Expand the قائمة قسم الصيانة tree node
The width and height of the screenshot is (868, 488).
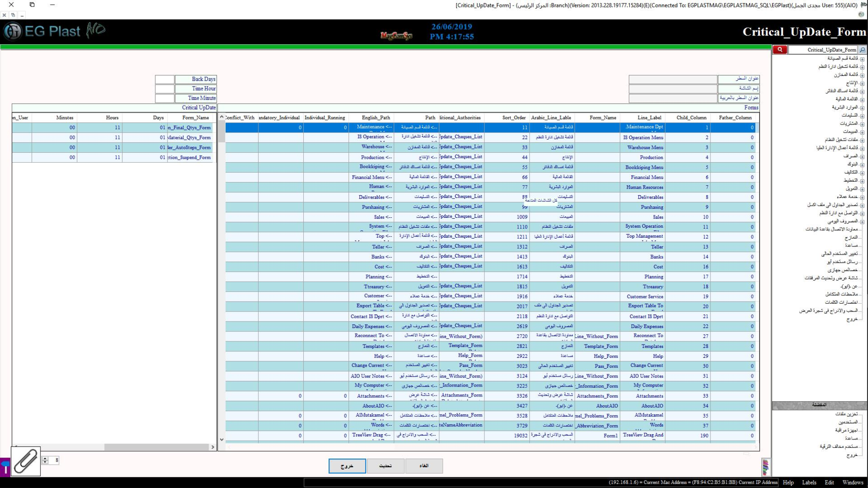coord(862,59)
